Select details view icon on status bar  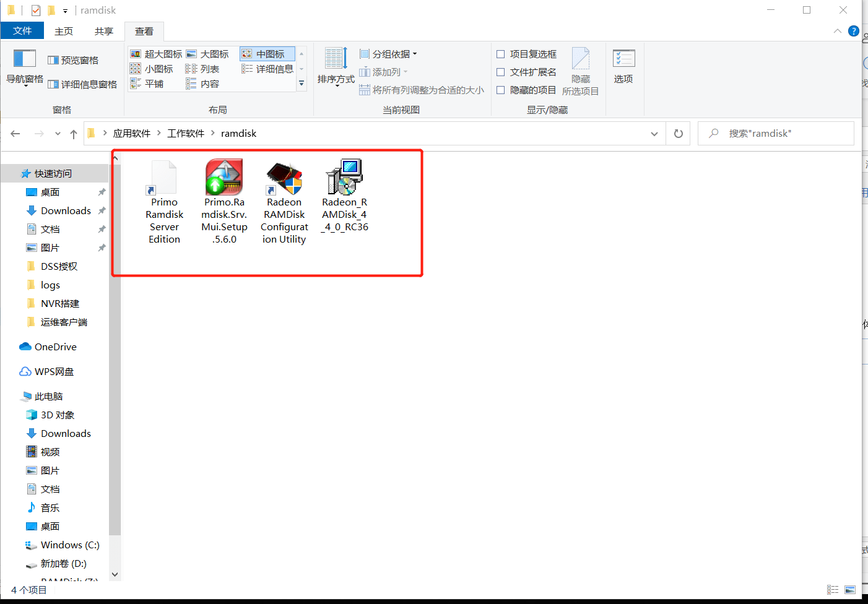point(833,590)
